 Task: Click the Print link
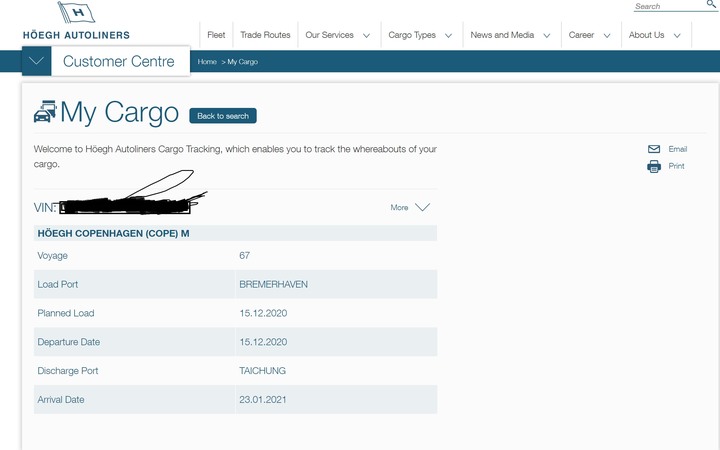[x=676, y=166]
